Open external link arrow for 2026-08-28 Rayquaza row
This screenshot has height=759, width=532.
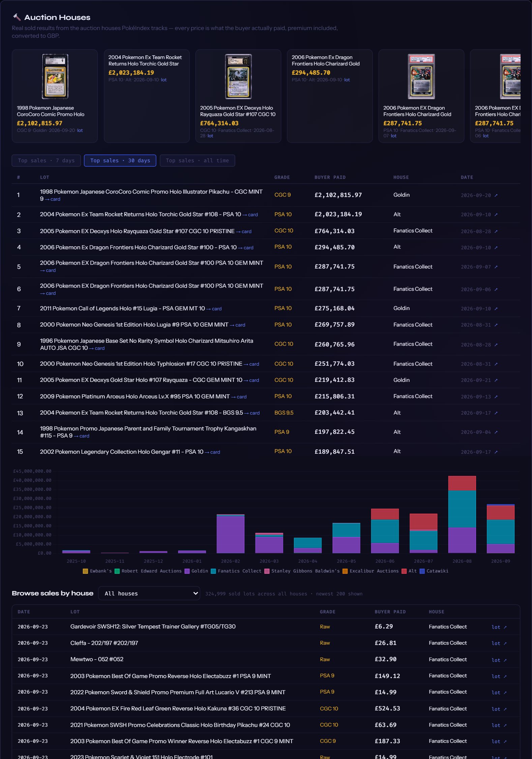(496, 231)
